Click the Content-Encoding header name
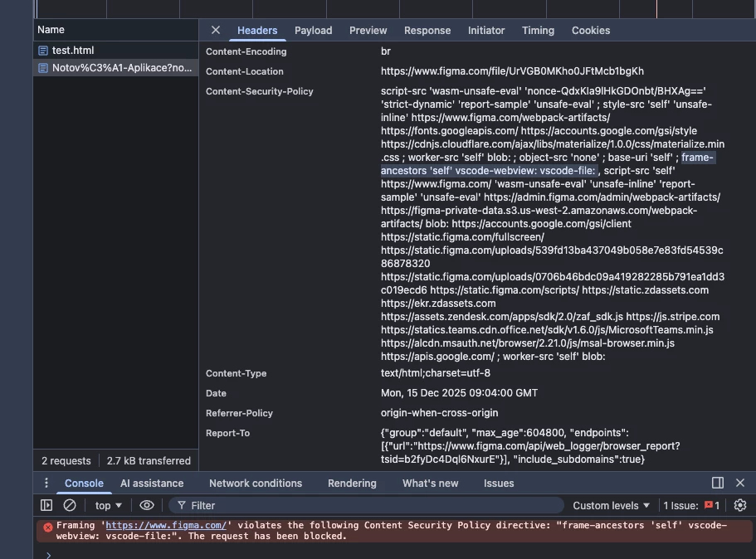The image size is (756, 559). point(246,51)
